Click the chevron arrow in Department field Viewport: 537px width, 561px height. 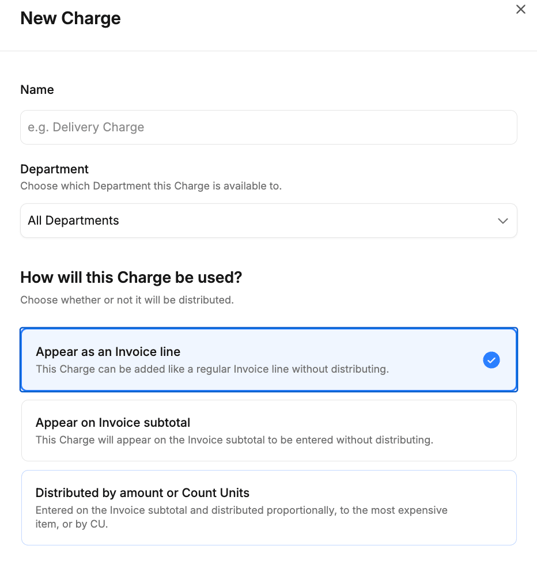tap(503, 221)
